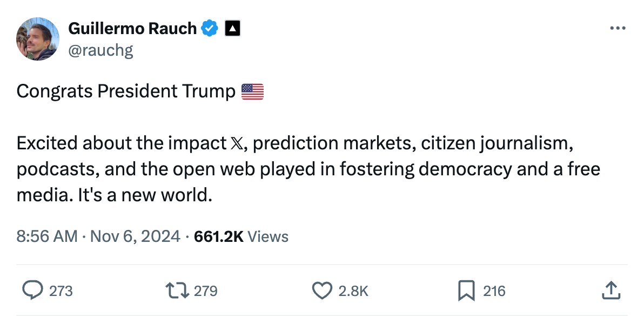Click the 216 bookmarks count

coord(494,291)
